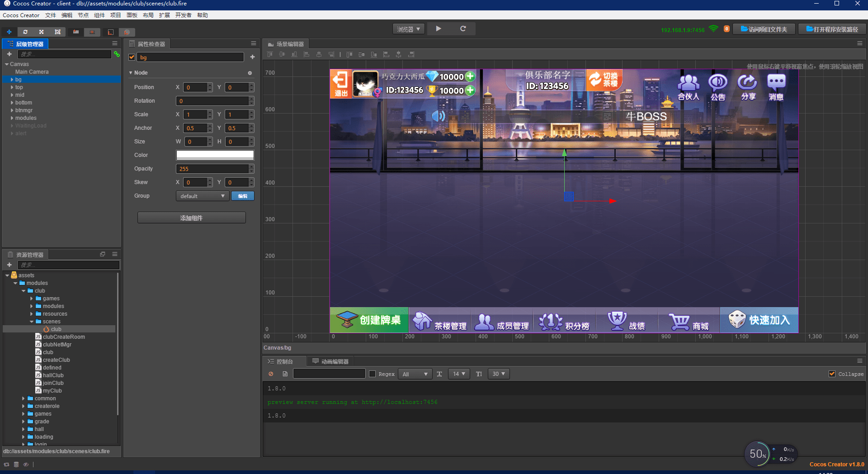
Task: Align selected nodes to left in scene toolbar
Action: click(x=307, y=54)
